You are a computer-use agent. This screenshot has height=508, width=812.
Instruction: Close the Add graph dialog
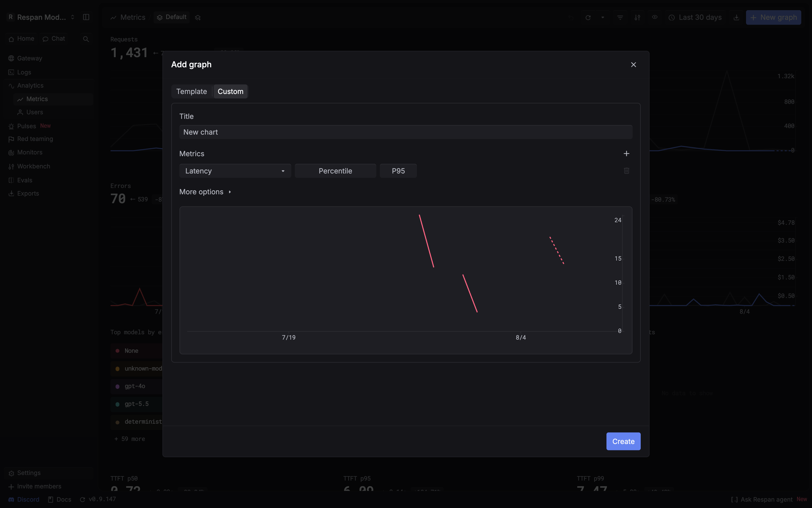[633, 65]
